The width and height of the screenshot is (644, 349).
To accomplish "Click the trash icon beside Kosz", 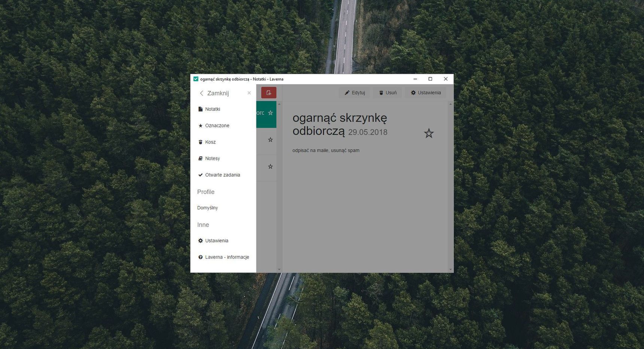I will 200,142.
